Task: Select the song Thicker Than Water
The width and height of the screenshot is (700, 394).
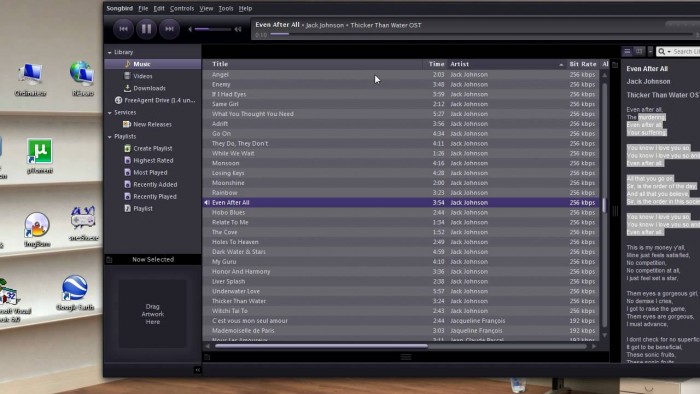Action: pyautogui.click(x=400, y=301)
